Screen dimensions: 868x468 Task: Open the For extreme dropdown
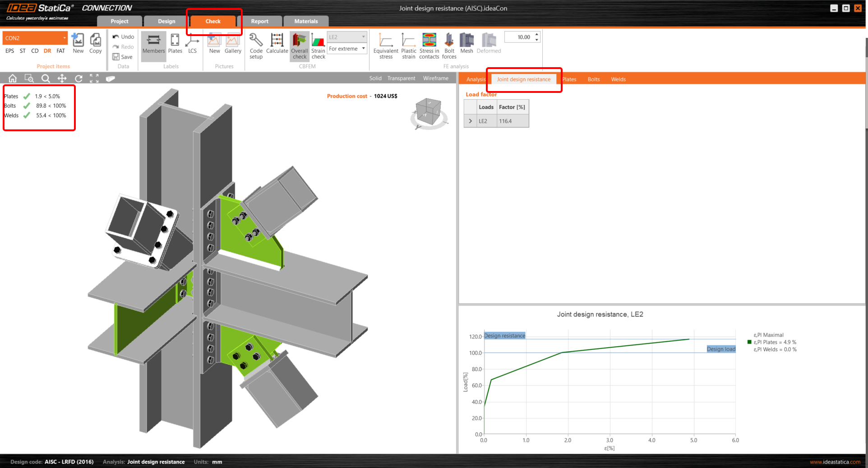[x=363, y=48]
